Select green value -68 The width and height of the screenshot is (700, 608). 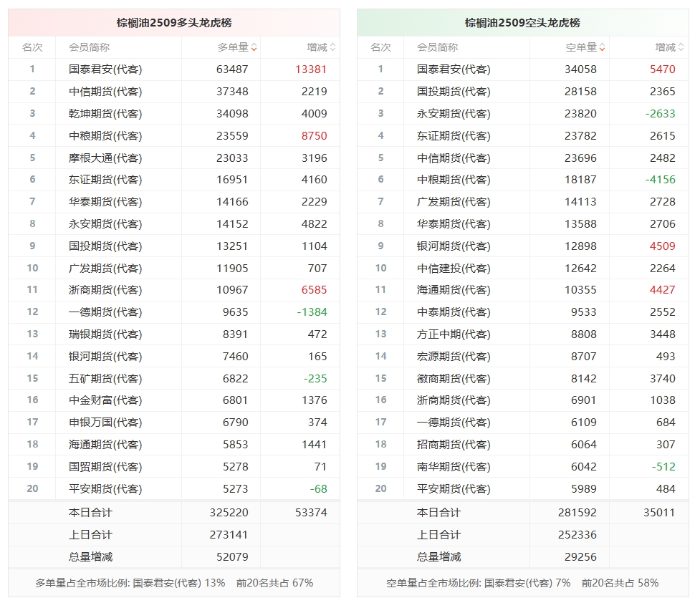pos(319,489)
